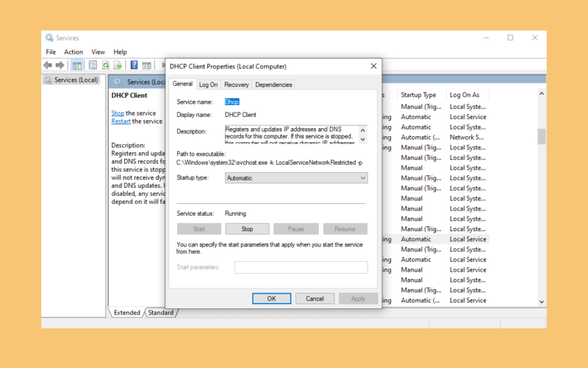The height and width of the screenshot is (368, 588).
Task: Click the services list scrollbar down arrow
Action: click(x=542, y=302)
